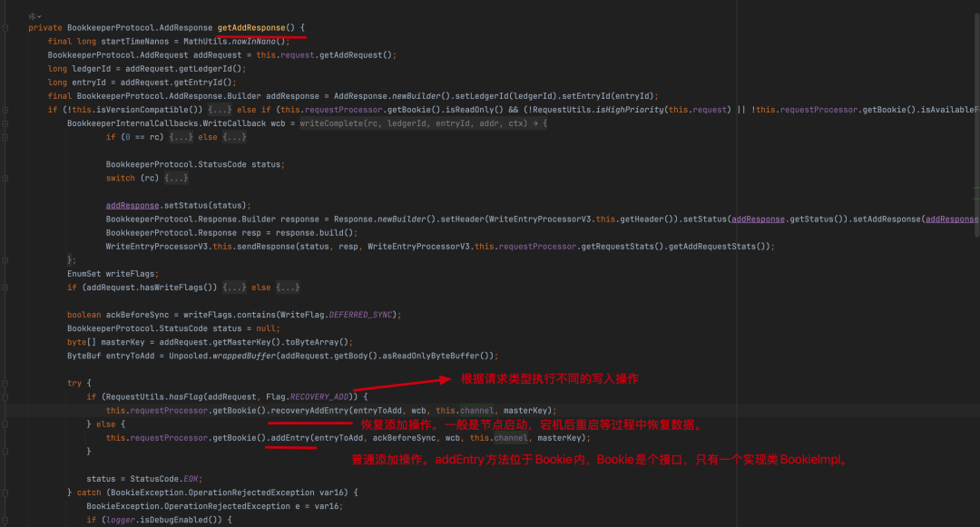Click 'ackBeforeSync' in the boolean declaration
This screenshot has width=980, height=527.
click(x=137, y=316)
